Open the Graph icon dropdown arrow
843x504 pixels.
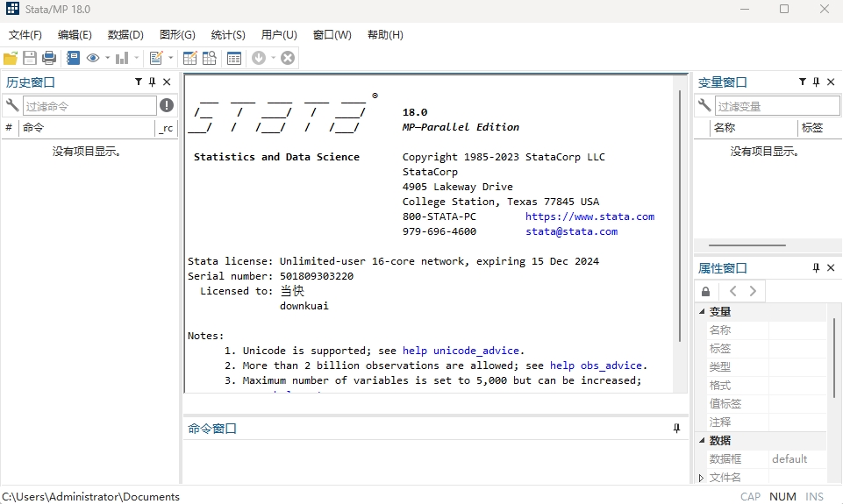click(137, 58)
